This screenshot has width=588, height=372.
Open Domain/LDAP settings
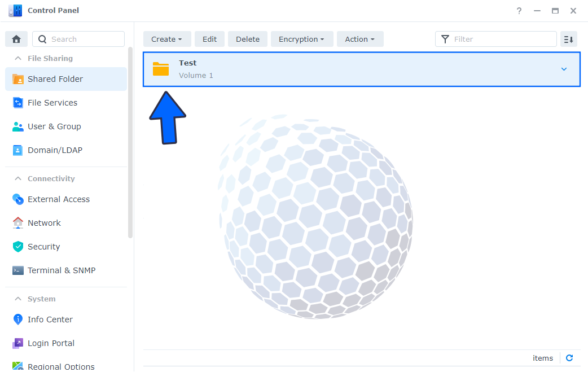[54, 150]
